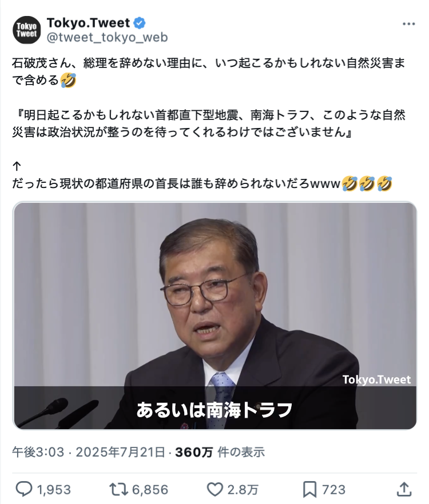Image resolution: width=429 pixels, height=504 pixels.
Task: Click the 6,856 reposts count
Action: tap(150, 490)
